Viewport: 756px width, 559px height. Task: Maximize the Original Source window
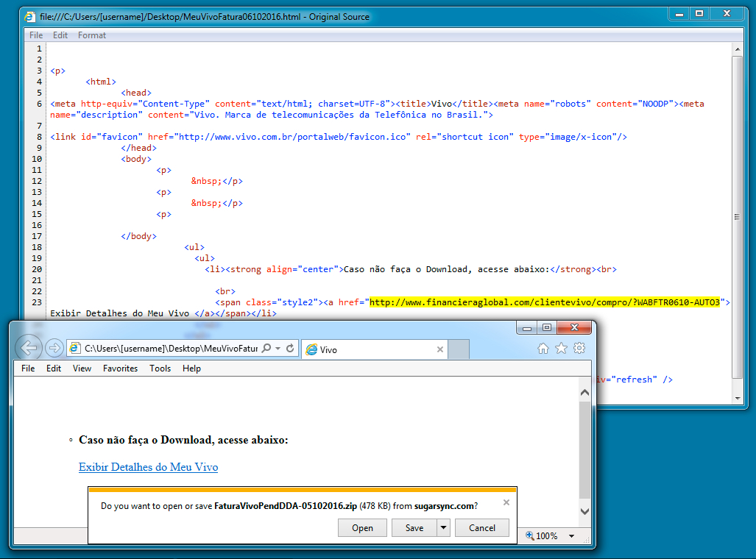coord(699,13)
